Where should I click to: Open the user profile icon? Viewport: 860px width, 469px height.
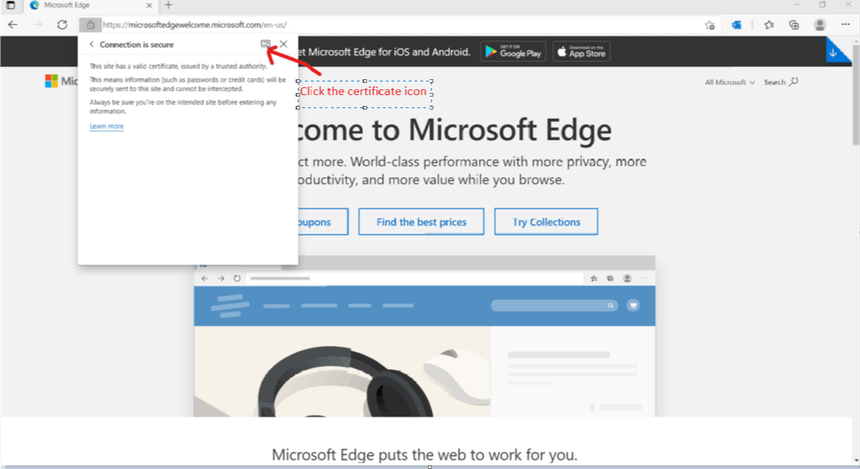tap(820, 25)
